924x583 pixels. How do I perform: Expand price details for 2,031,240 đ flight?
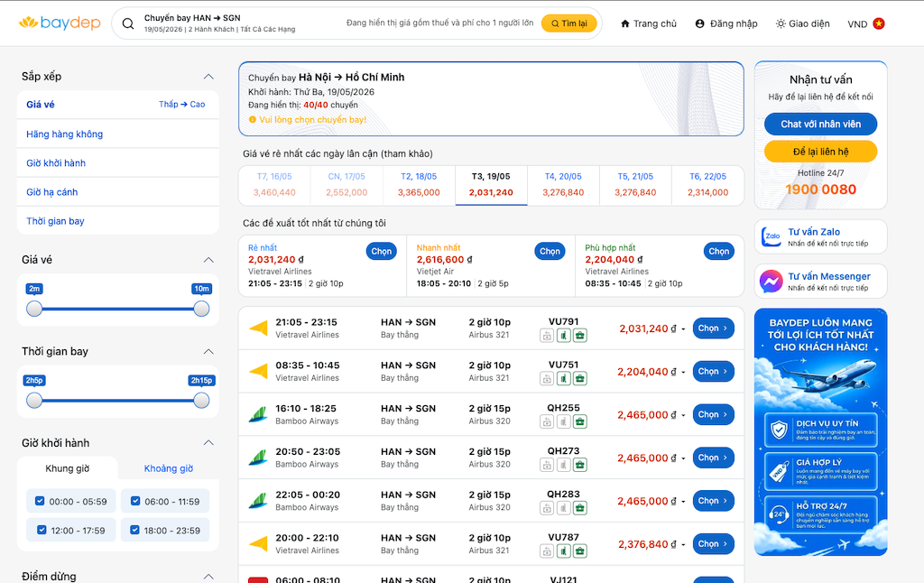[x=684, y=329]
